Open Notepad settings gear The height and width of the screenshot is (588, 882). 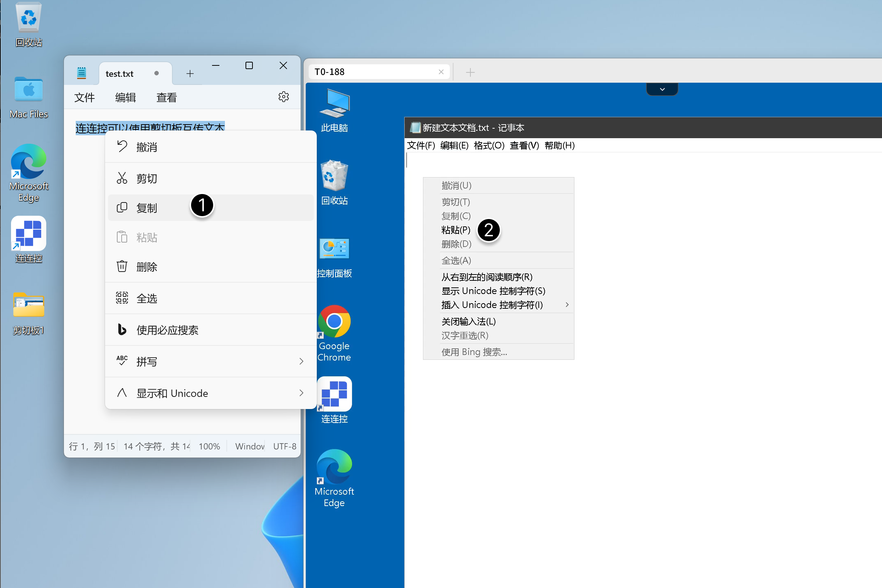point(283,97)
